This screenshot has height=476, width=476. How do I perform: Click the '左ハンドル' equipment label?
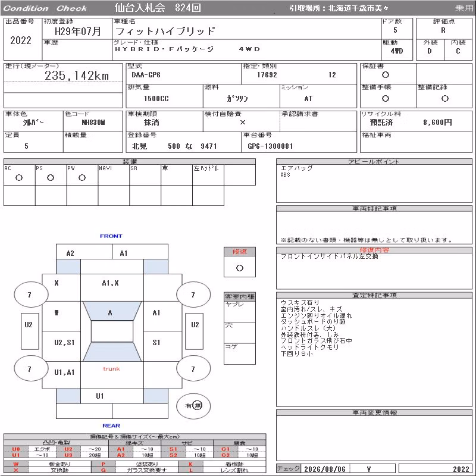206,168
